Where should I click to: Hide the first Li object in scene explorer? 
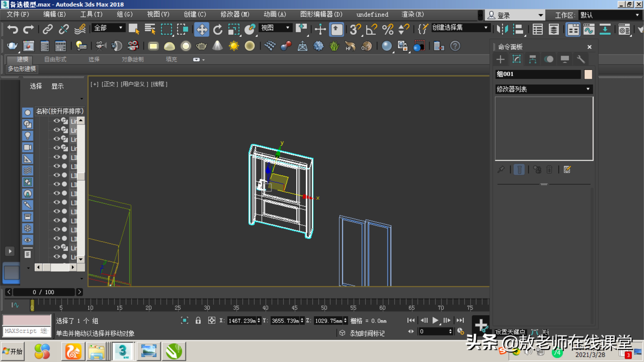[x=57, y=121]
